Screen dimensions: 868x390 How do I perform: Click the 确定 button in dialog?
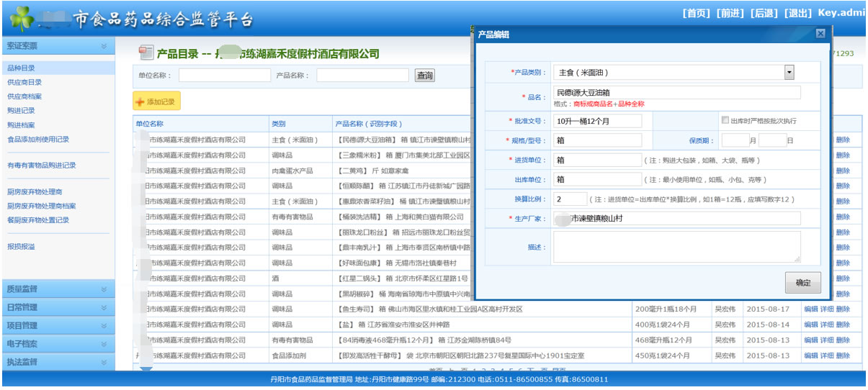pos(802,284)
